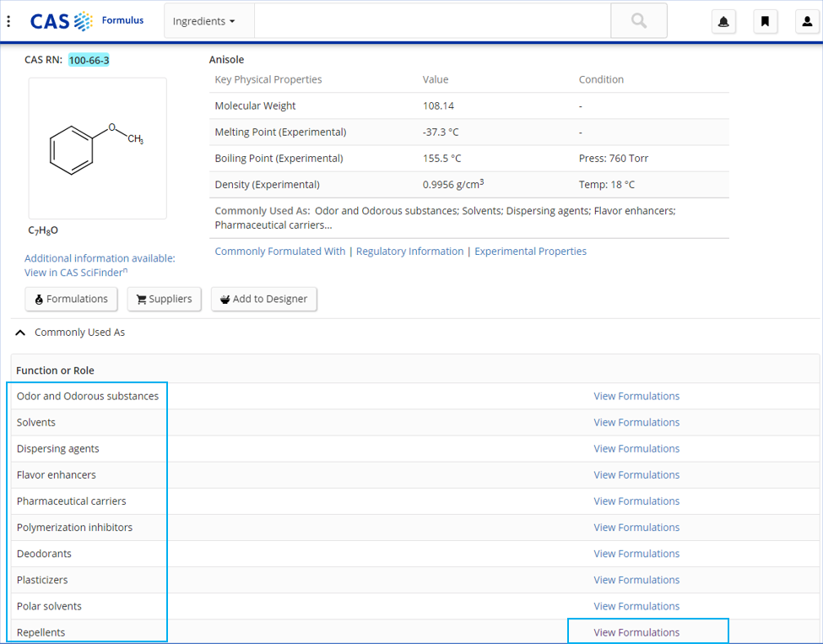Click into the search input field
This screenshot has height=644, width=823.
(432, 21)
